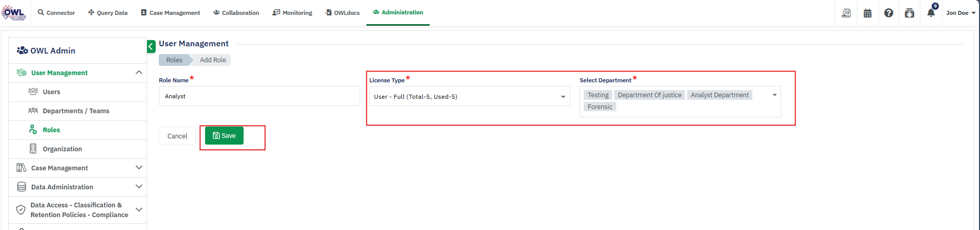980x230 pixels.
Task: Click the OWL Admin heading icon
Action: coord(22,50)
